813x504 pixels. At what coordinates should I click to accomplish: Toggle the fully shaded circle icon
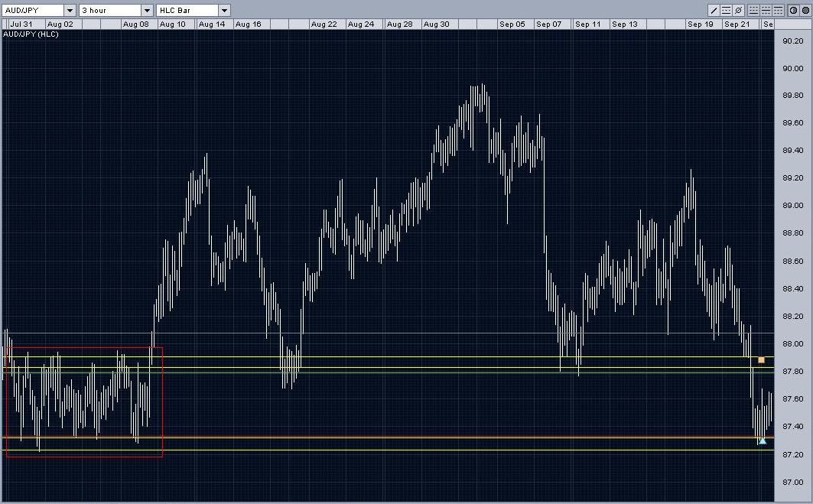805,11
